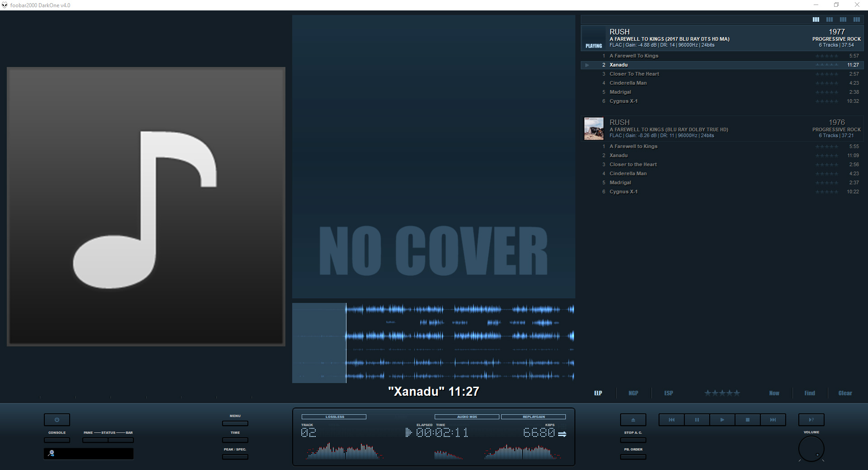The height and width of the screenshot is (470, 868).
Task: Click the elapsed time readout 00:02:11
Action: (442, 433)
